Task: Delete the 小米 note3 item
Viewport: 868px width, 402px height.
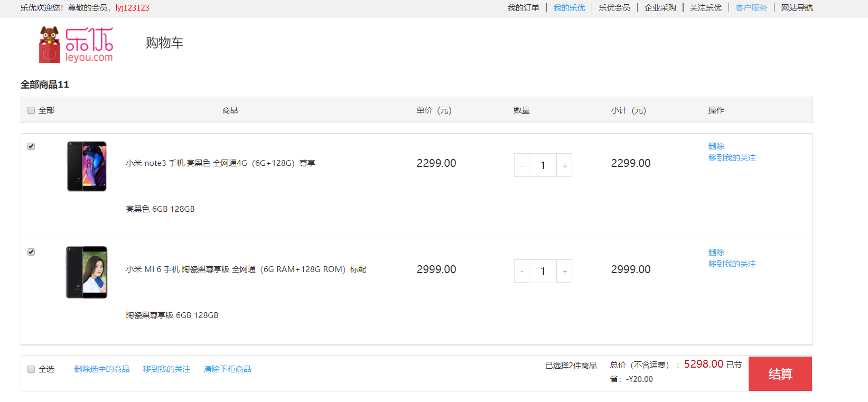Action: [x=716, y=146]
